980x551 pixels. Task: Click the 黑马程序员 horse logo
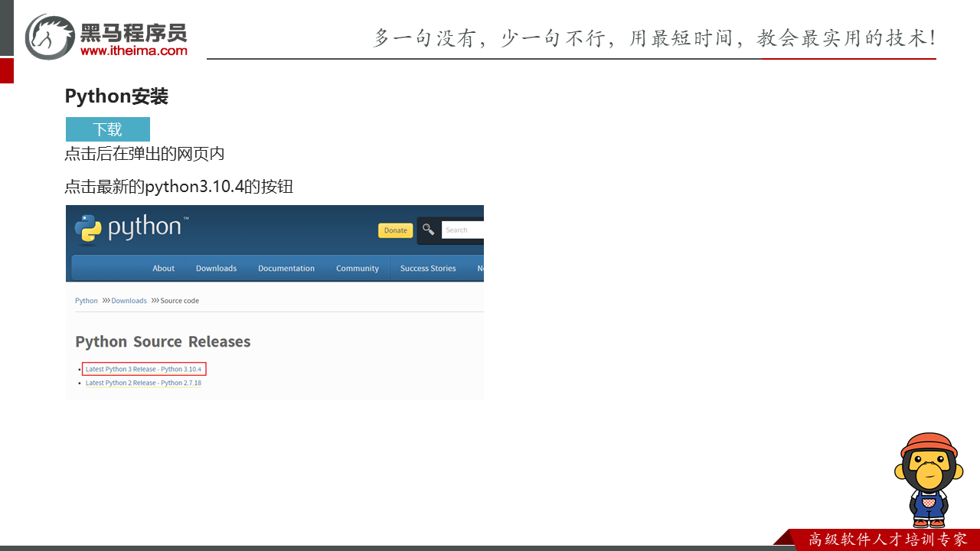click(x=50, y=36)
